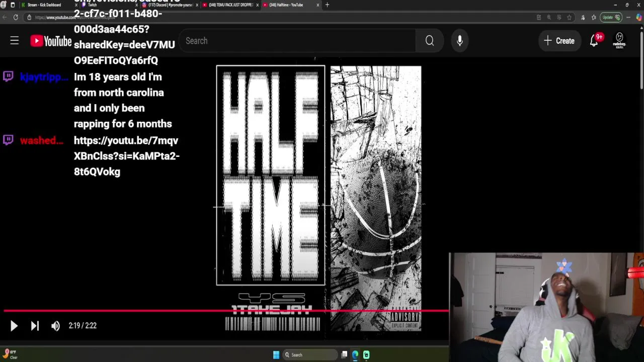Open the Edge profile icon

[4, 5]
